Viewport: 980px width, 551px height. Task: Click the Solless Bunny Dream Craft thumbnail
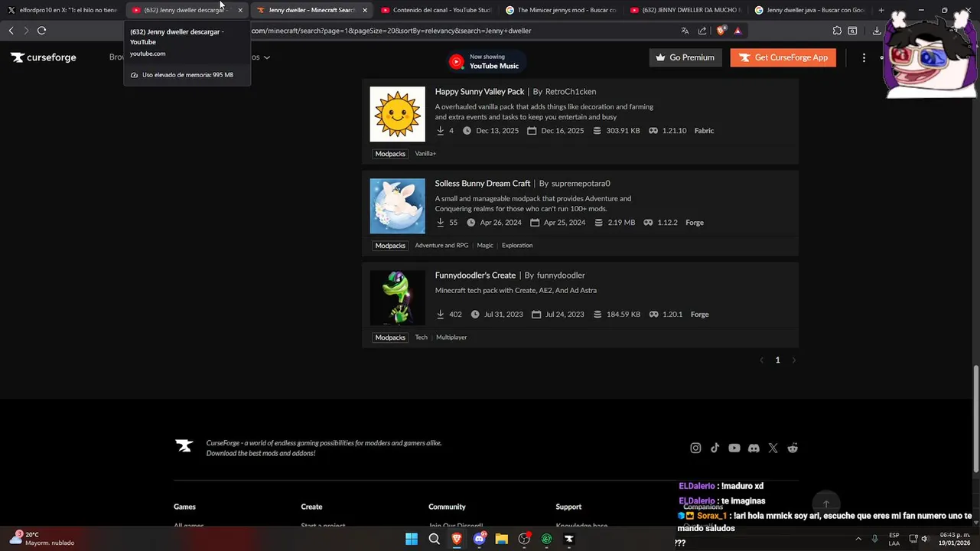[397, 206]
